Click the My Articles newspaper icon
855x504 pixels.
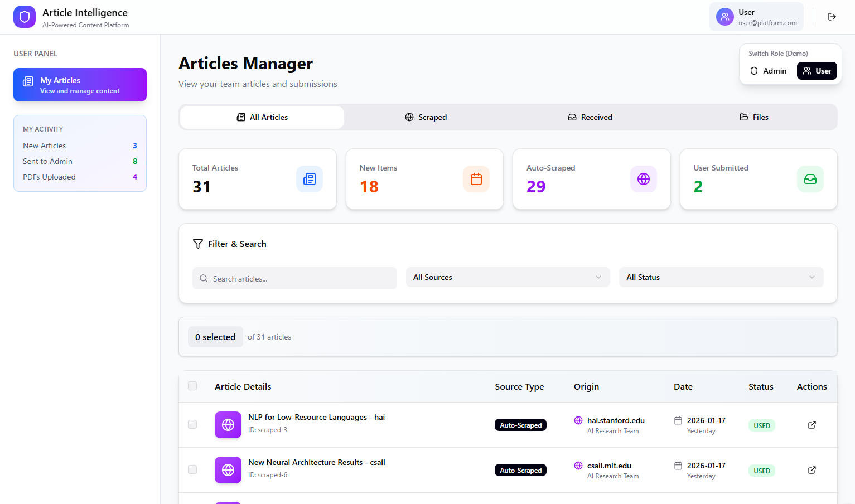tap(28, 81)
